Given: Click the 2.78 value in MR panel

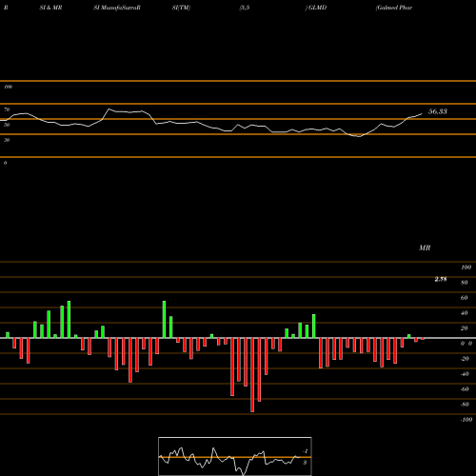Looking at the screenshot, I should coord(441,279).
